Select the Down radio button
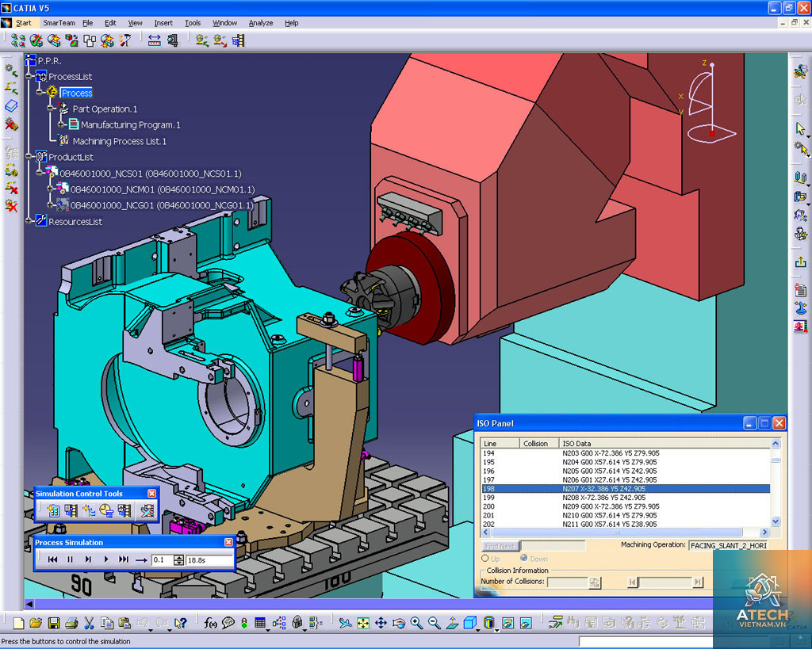 coord(524,558)
